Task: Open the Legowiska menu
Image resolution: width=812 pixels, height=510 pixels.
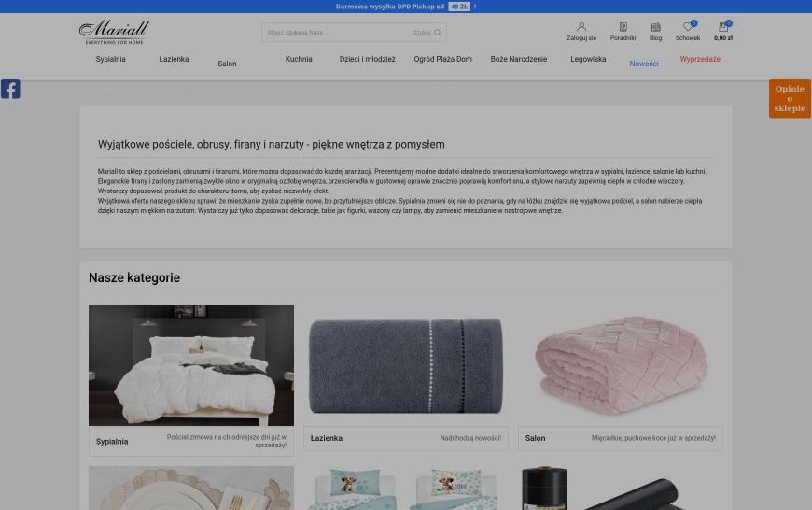Action: pos(588,59)
